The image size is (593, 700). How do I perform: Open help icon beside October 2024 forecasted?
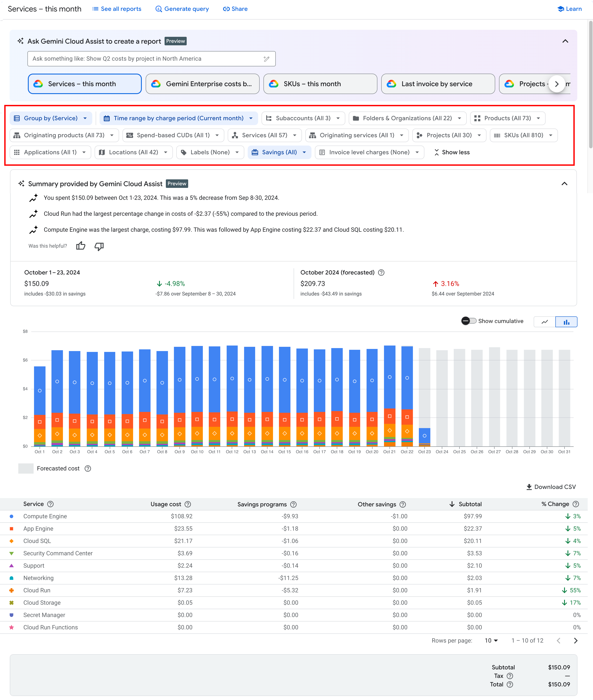coord(381,273)
